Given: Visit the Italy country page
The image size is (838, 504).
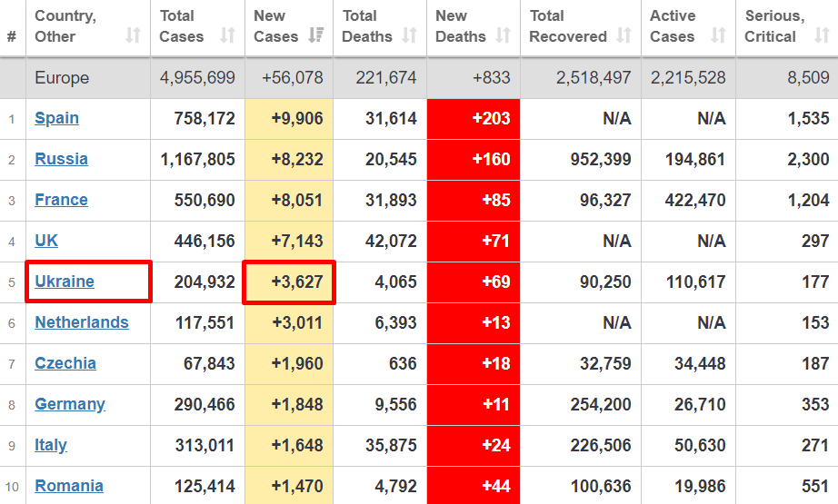Looking at the screenshot, I should coord(51,445).
